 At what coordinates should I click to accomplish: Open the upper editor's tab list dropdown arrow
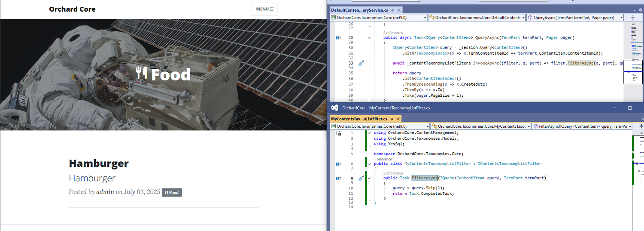pyautogui.click(x=635, y=10)
